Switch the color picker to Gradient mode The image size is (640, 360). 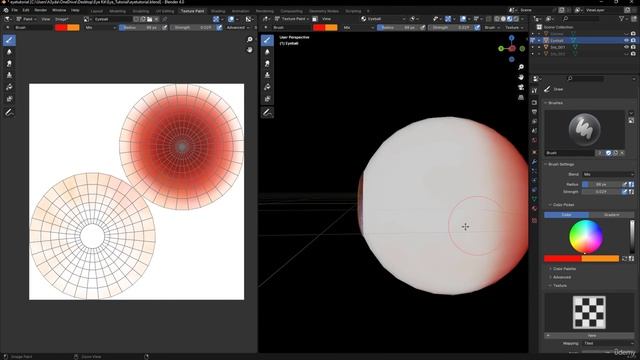(x=611, y=215)
